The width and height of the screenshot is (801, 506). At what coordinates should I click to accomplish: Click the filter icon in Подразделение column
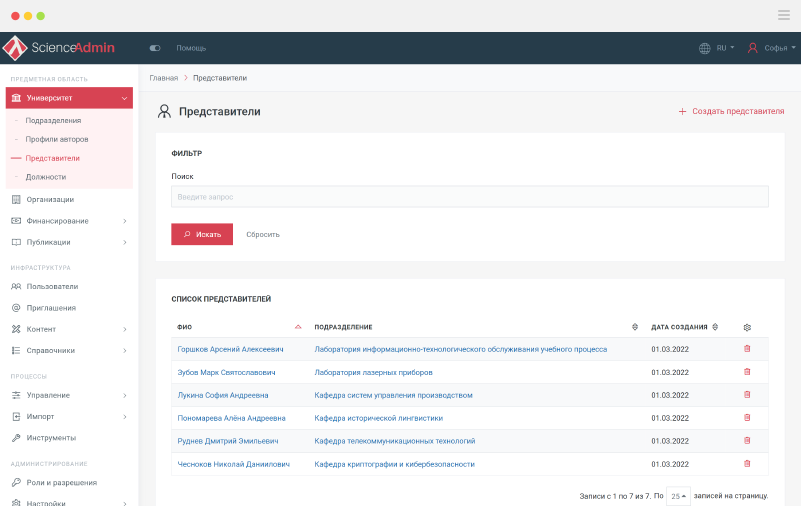point(635,327)
